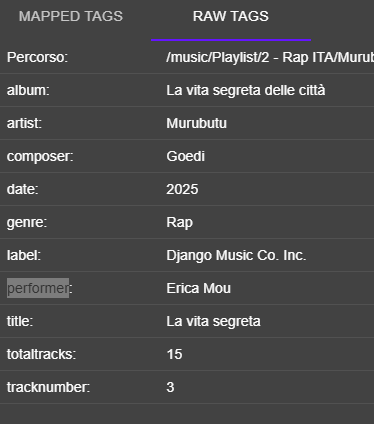This screenshot has width=374, height=424.
Task: Select the Raw Tags tab
Action: [231, 16]
